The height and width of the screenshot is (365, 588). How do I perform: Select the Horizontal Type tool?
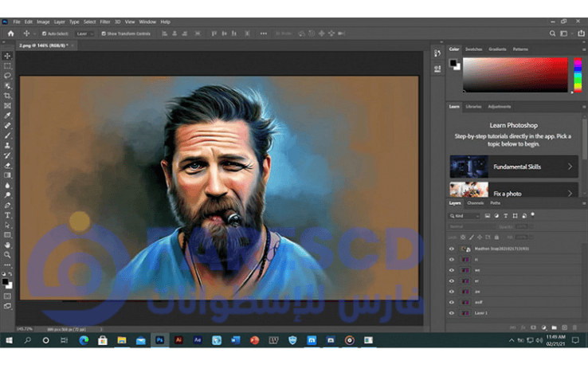click(7, 215)
